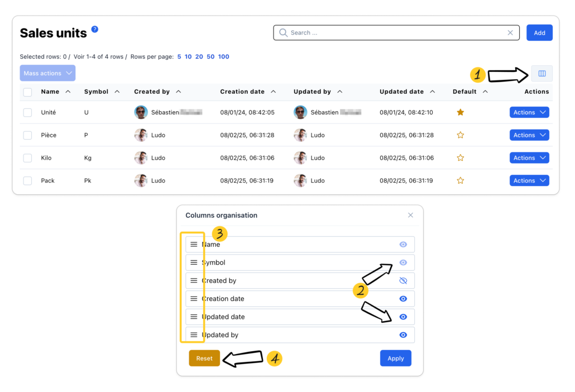This screenshot has width=575, height=392.
Task: Expand Actions dropdown for Unité row
Action: click(529, 112)
